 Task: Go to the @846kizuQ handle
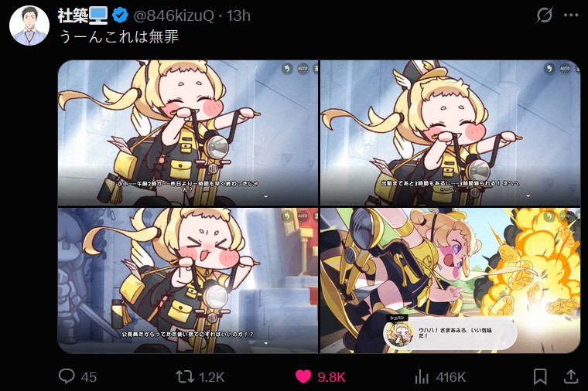coord(173,15)
